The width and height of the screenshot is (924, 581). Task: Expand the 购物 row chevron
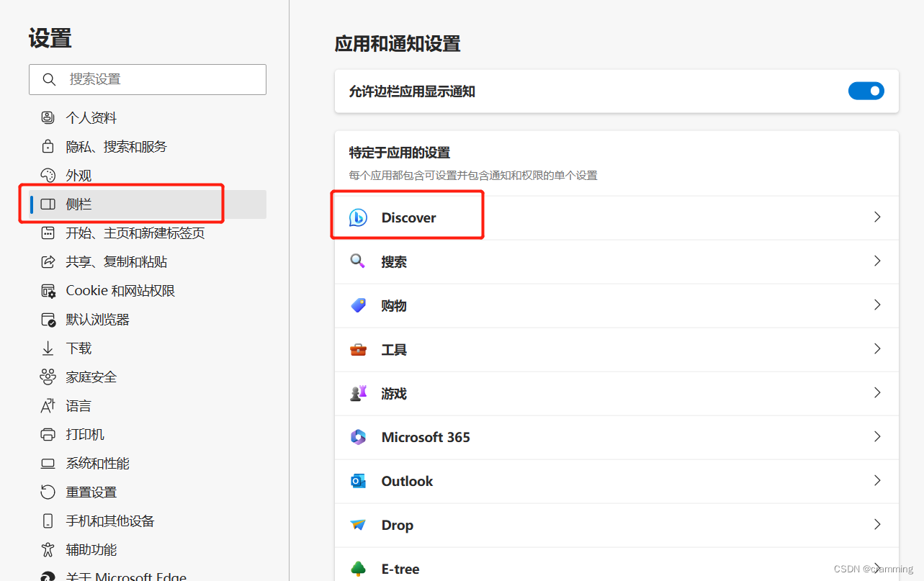pyautogui.click(x=877, y=305)
